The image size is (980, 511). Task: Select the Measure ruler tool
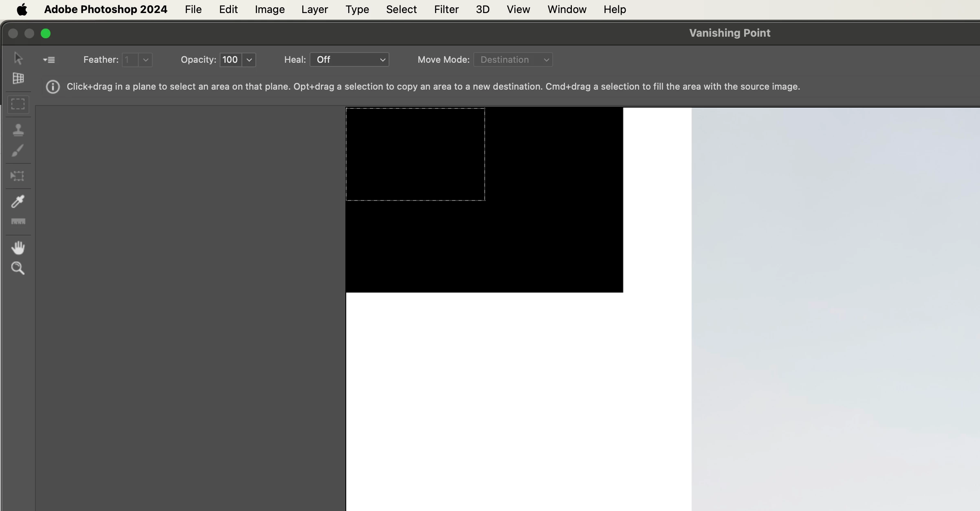[18, 222]
